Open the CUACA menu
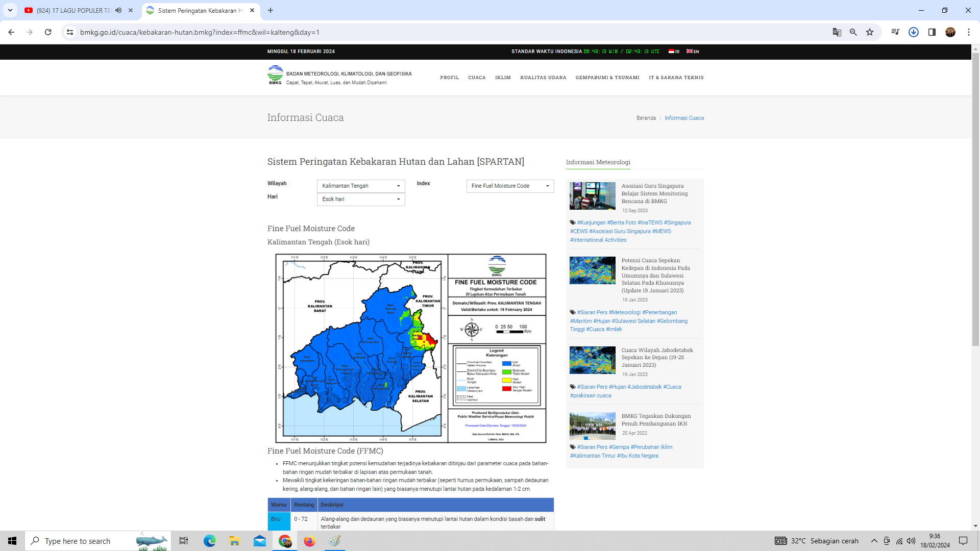 (x=477, y=78)
